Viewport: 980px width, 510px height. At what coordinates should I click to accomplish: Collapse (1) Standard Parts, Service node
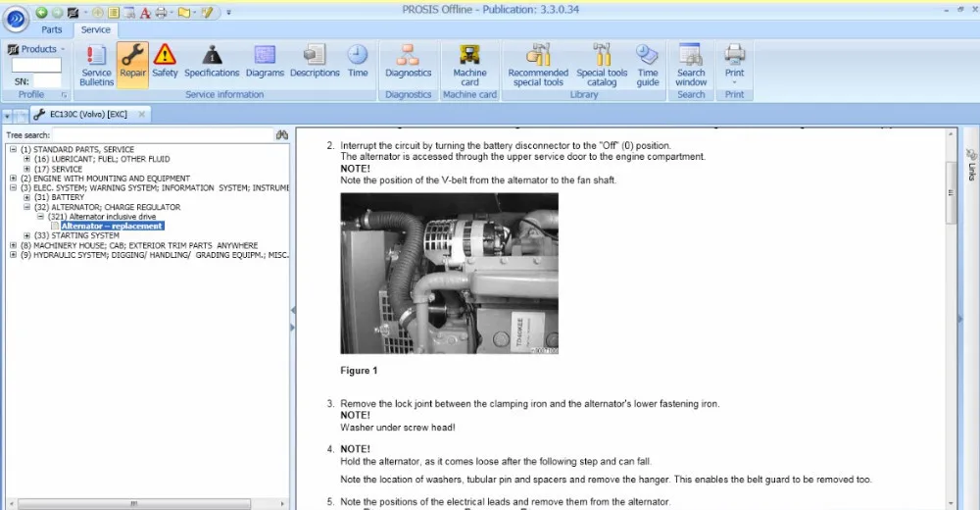[13, 149]
